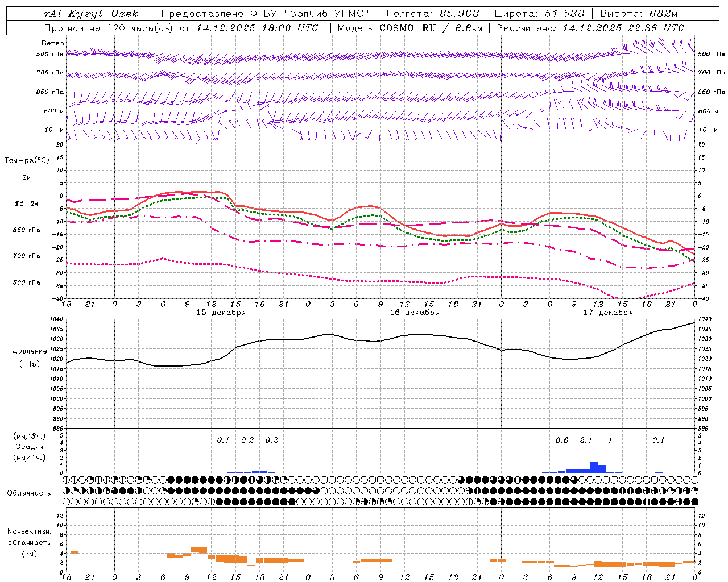The image size is (728, 582).
Task: Click the Давление pressure panel label
Action: (x=30, y=351)
